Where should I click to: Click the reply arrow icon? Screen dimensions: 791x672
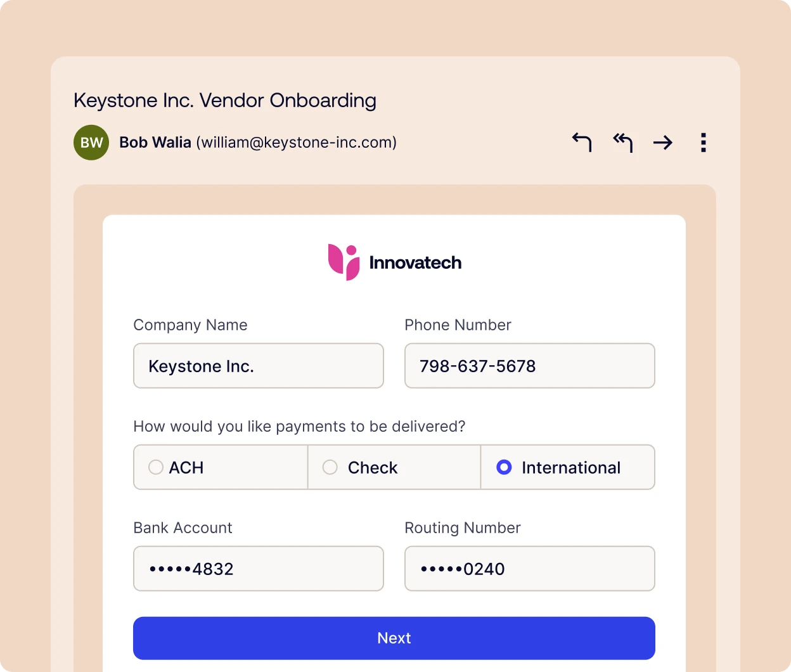tap(582, 142)
